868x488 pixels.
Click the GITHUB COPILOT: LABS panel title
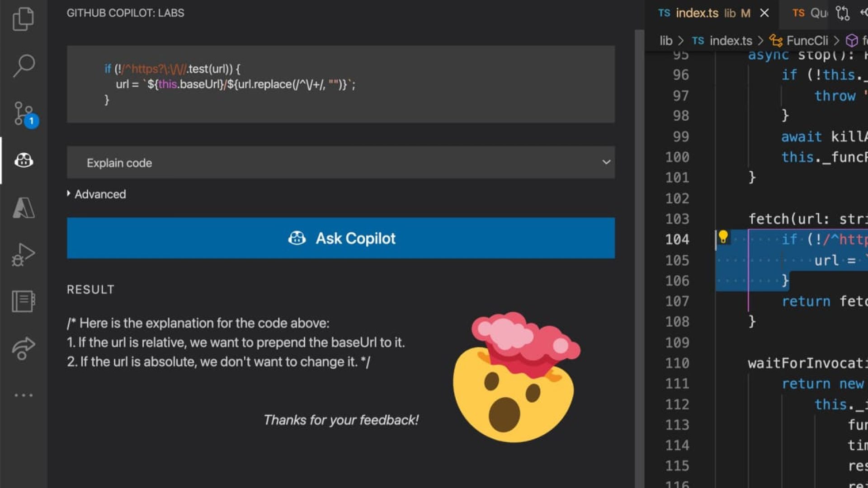pyautogui.click(x=125, y=13)
